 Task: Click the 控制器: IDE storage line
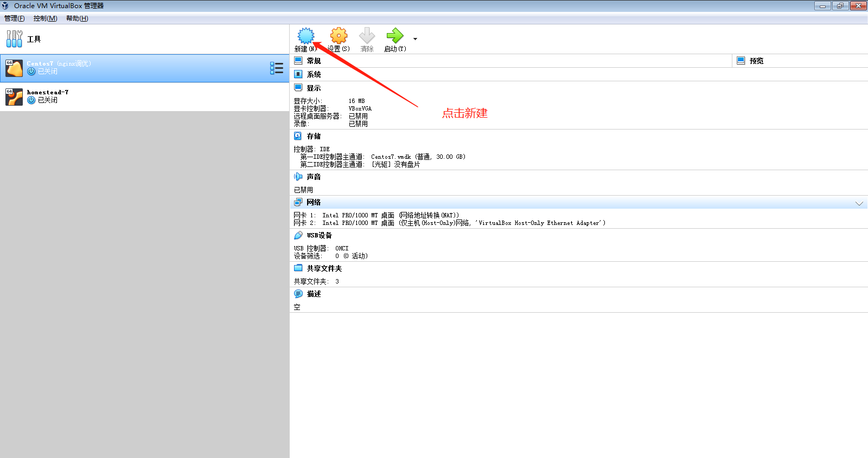(x=311, y=149)
